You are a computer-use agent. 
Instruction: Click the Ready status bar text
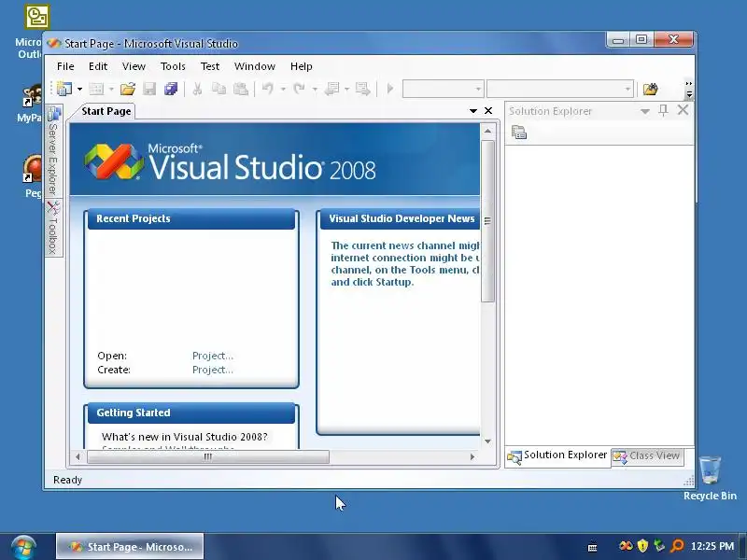click(x=67, y=480)
